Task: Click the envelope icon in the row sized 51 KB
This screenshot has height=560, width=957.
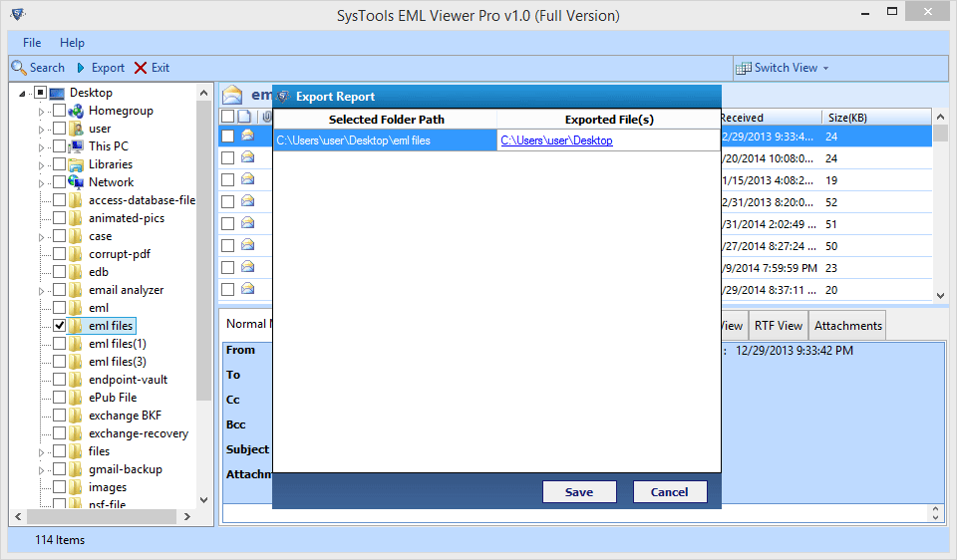Action: click(x=247, y=223)
